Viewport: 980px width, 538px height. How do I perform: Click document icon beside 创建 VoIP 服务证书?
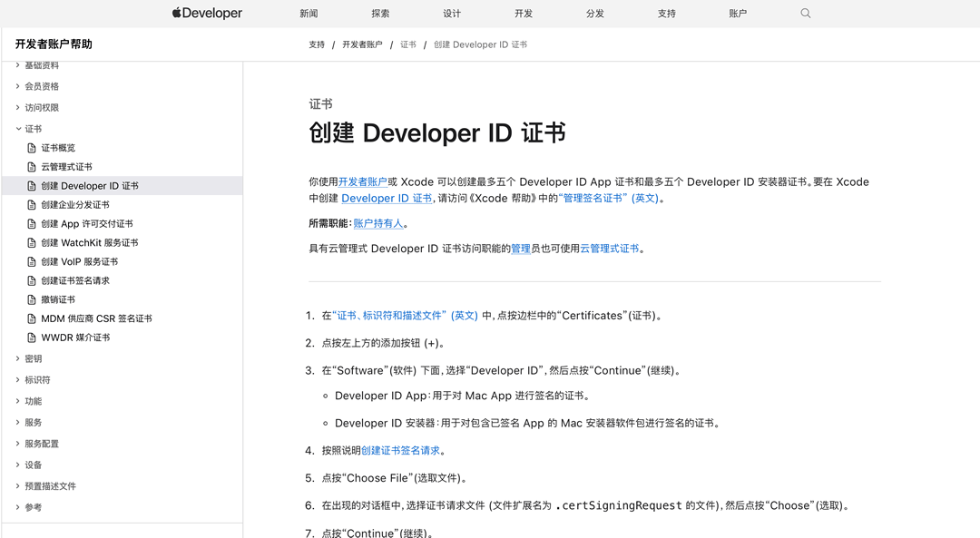coord(32,262)
